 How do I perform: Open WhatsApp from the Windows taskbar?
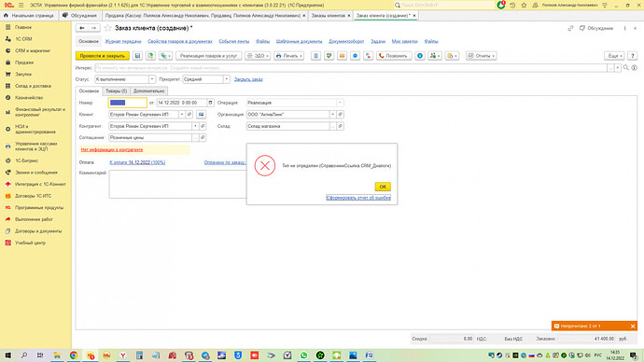coord(304,355)
